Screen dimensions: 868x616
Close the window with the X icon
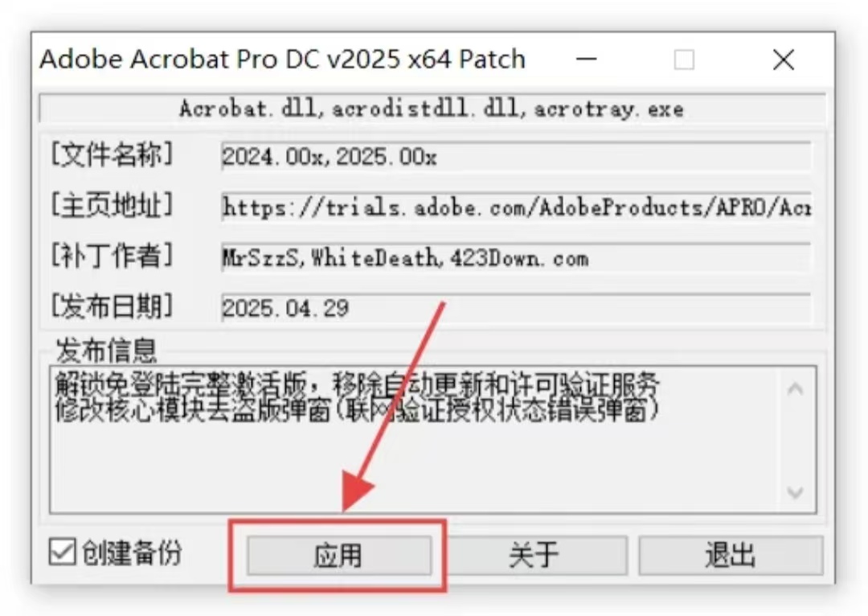[x=784, y=60]
